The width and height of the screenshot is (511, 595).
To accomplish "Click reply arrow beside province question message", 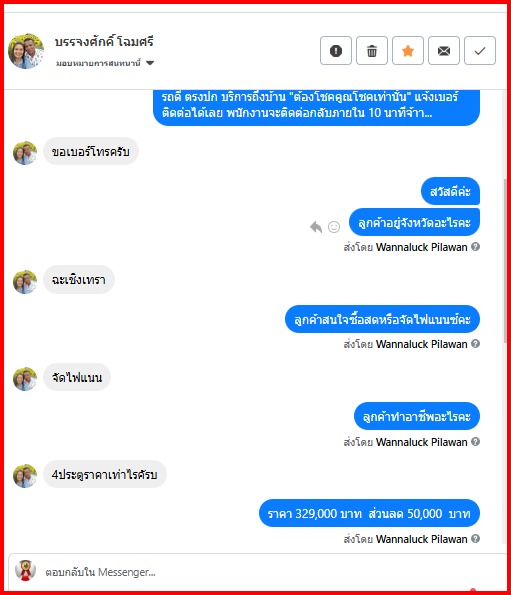I will 316,227.
